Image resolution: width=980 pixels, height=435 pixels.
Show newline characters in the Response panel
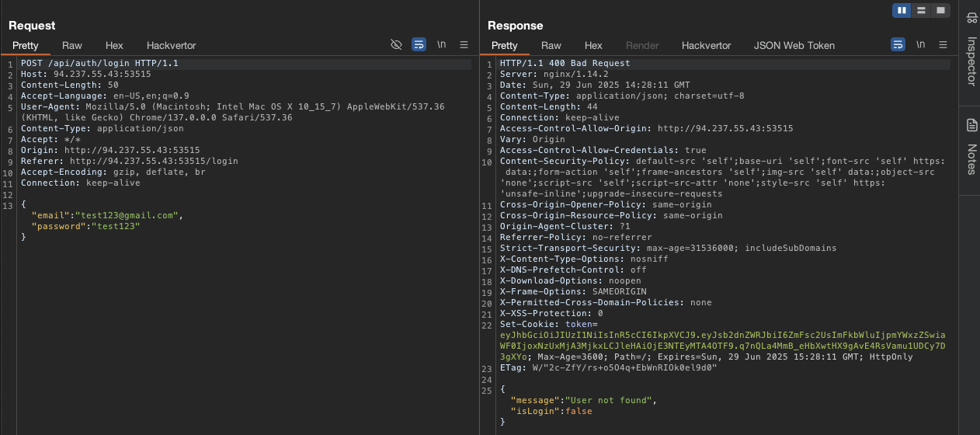920,45
